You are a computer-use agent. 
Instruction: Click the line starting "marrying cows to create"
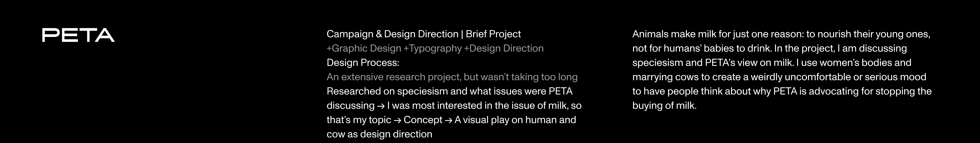(x=779, y=77)
